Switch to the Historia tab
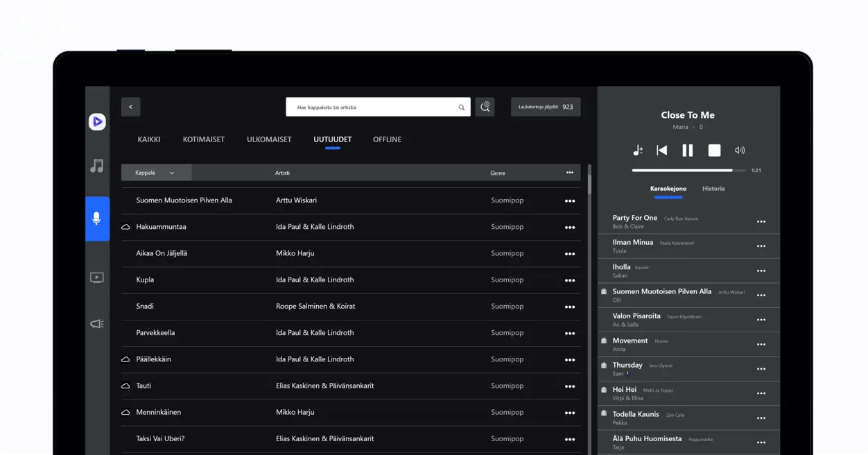 [713, 189]
